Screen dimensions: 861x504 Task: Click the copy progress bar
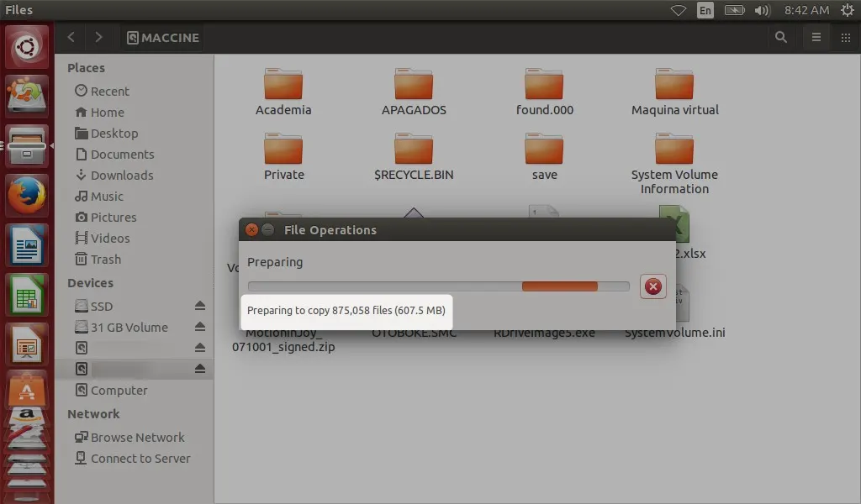click(x=438, y=286)
